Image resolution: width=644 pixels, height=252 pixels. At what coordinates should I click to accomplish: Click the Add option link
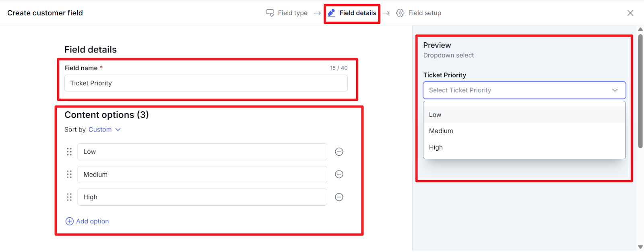click(x=93, y=221)
